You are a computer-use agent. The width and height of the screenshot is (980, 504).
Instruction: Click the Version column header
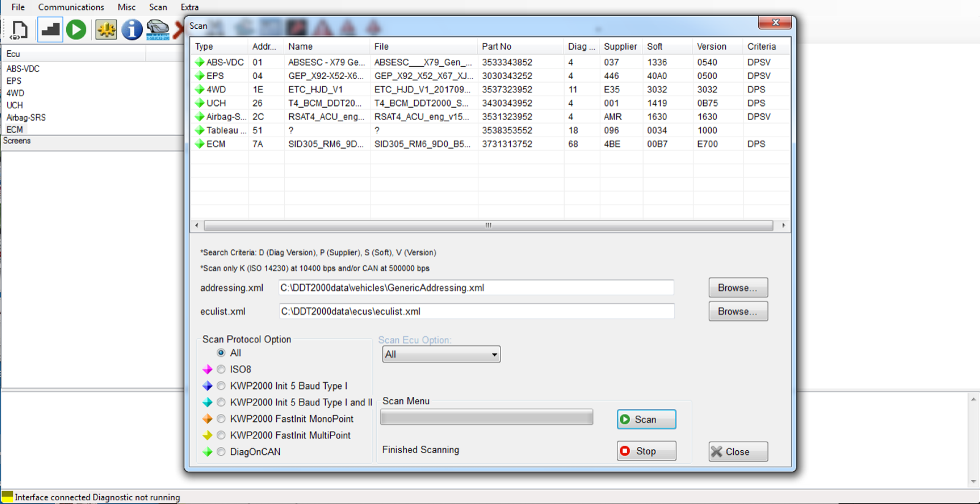(718, 47)
